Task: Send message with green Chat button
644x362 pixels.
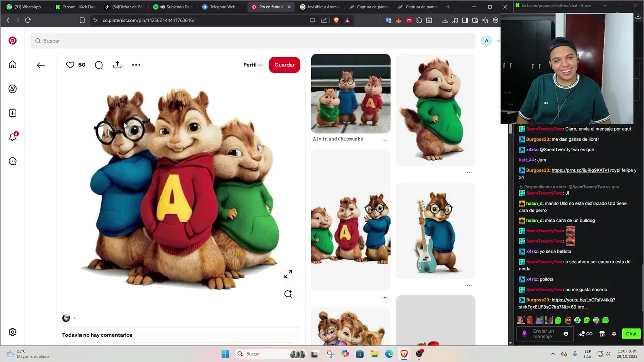Action: pos(631,334)
